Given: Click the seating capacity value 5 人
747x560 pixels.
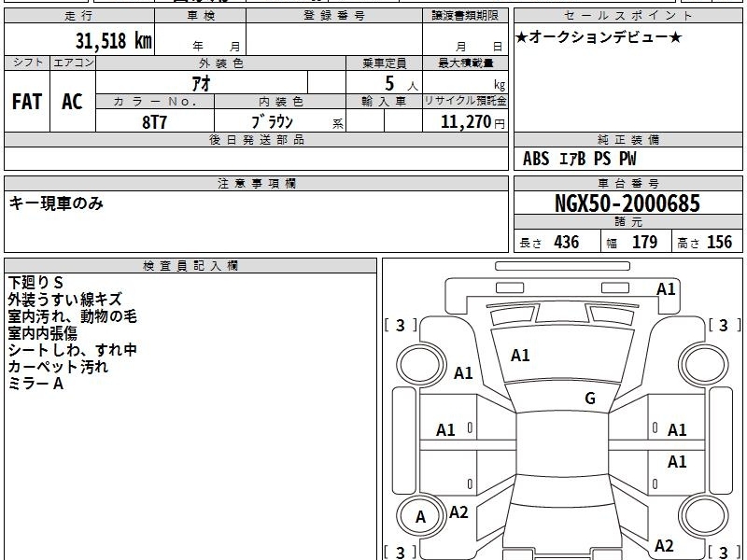Looking at the screenshot, I should (401, 84).
